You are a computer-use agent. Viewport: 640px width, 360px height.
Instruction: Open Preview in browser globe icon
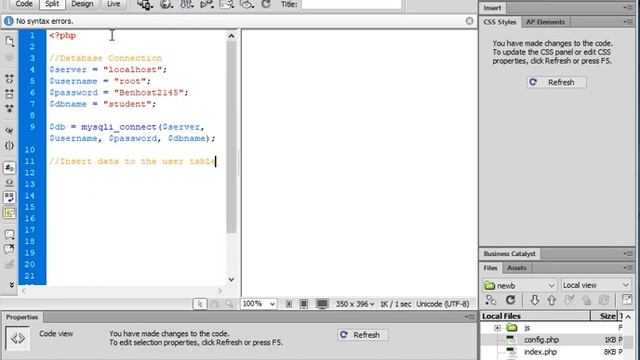point(166,4)
